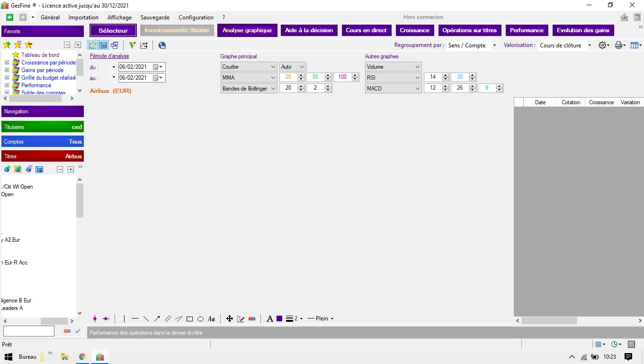Screen dimensions: 644x364
Task: Click the purple drawing color swatch
Action: tap(279, 319)
